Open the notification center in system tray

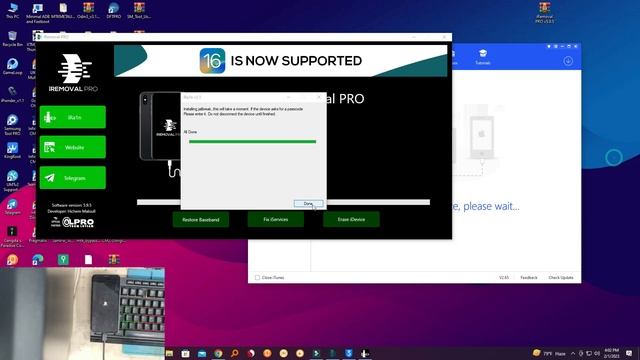click(x=629, y=353)
